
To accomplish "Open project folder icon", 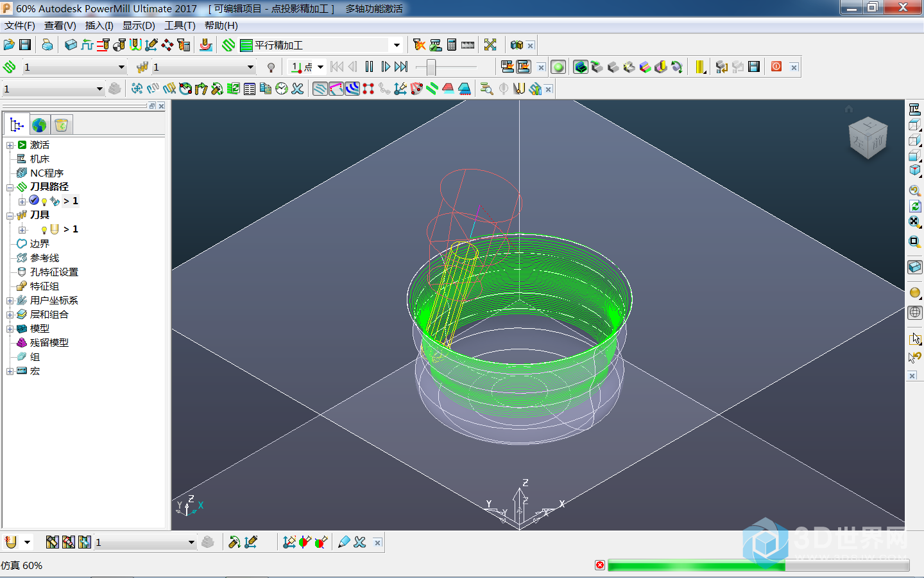I will point(9,45).
